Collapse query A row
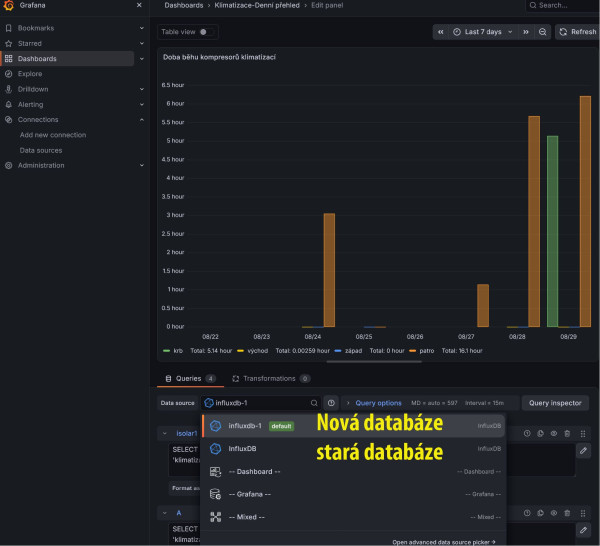600x546 pixels. pos(165,513)
